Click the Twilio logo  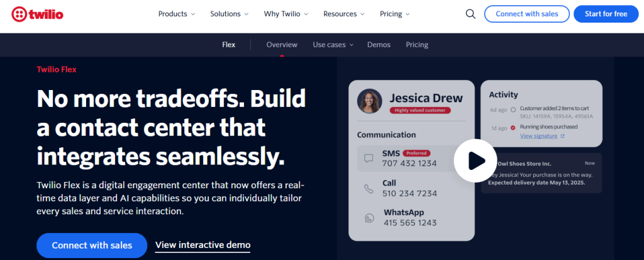(37, 14)
